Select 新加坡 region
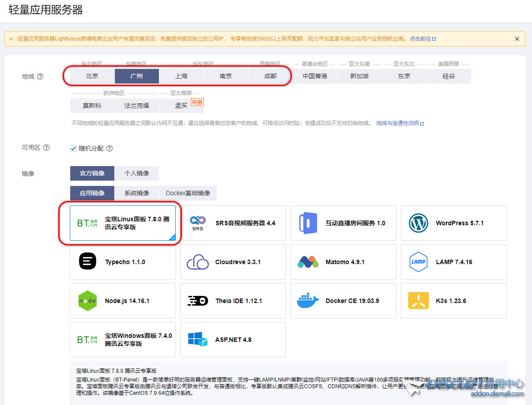 click(x=359, y=76)
